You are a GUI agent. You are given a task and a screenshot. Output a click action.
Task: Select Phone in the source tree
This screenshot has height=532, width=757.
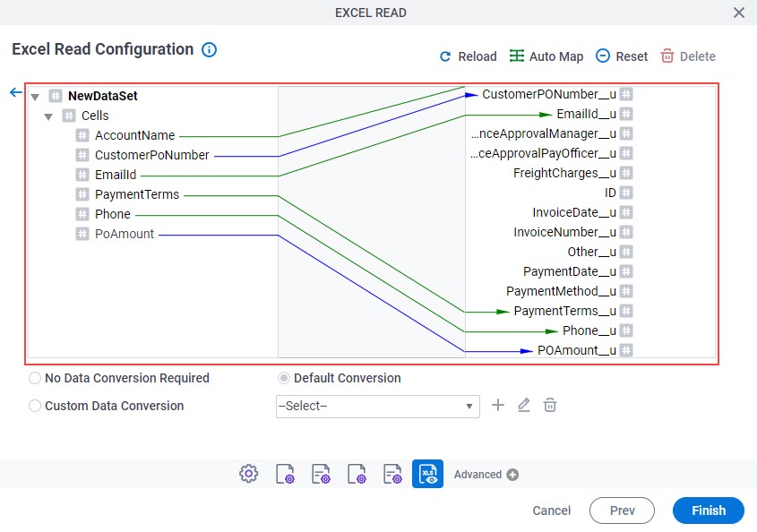113,214
